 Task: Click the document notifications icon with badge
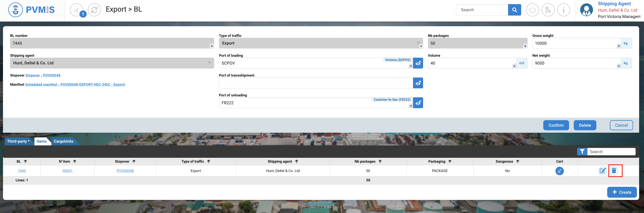[77, 10]
